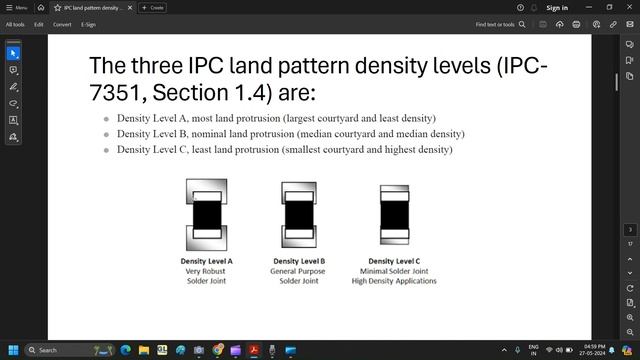Select the Highlight pen tool
Image resolution: width=640 pixels, height=360 pixels.
click(x=13, y=87)
